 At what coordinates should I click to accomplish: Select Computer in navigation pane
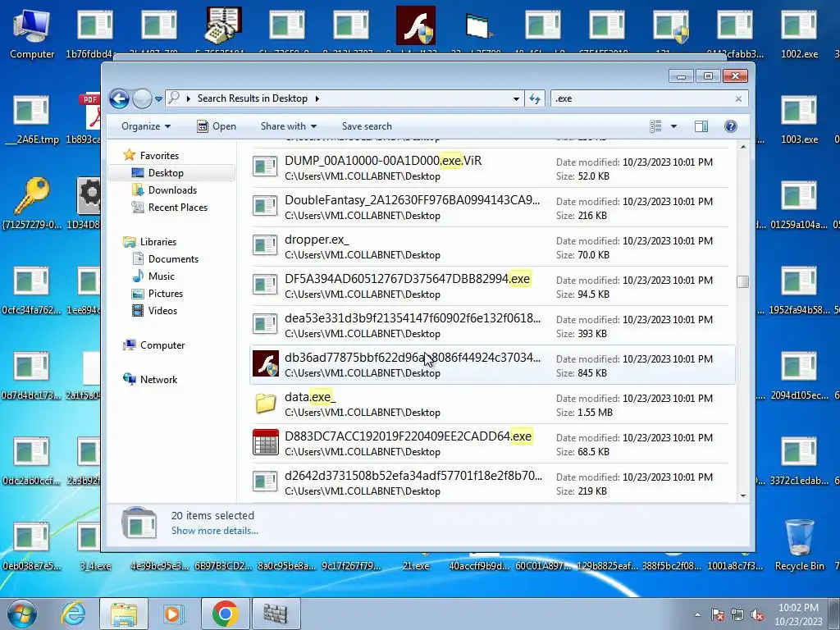pos(162,345)
